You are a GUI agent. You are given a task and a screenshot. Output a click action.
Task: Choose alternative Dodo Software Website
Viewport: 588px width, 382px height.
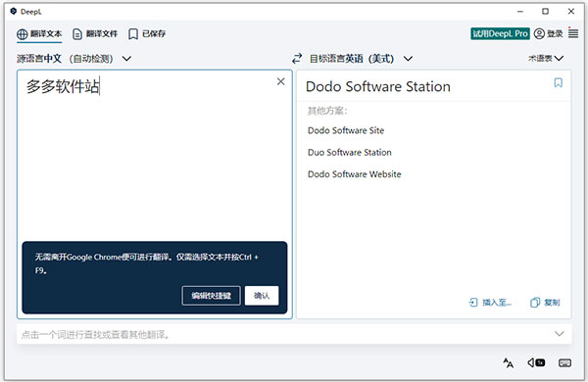click(x=355, y=174)
